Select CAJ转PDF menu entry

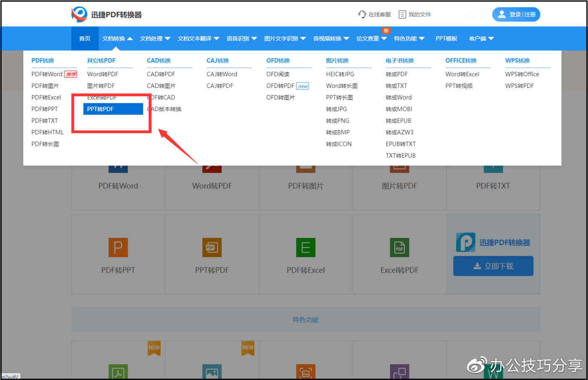click(220, 86)
